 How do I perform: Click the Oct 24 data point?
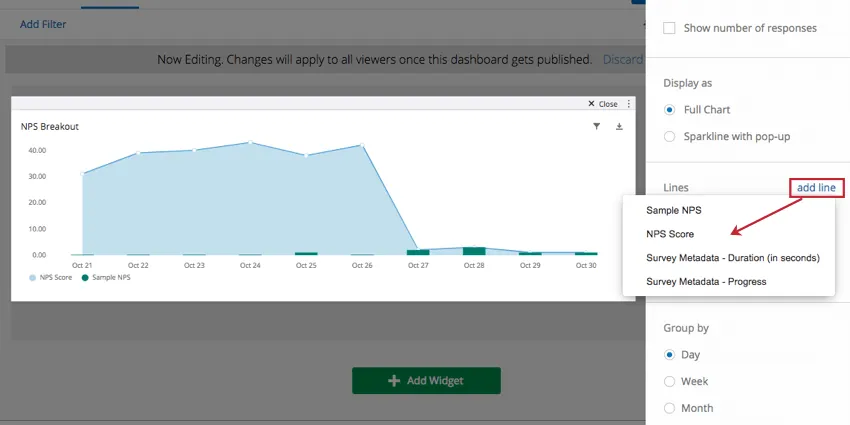tap(250, 143)
